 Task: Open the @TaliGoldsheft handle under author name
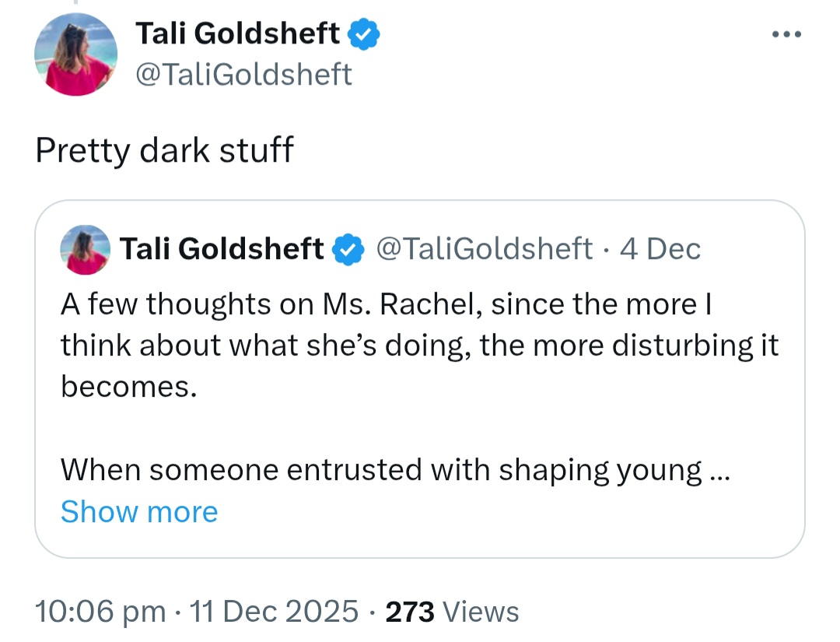(243, 74)
